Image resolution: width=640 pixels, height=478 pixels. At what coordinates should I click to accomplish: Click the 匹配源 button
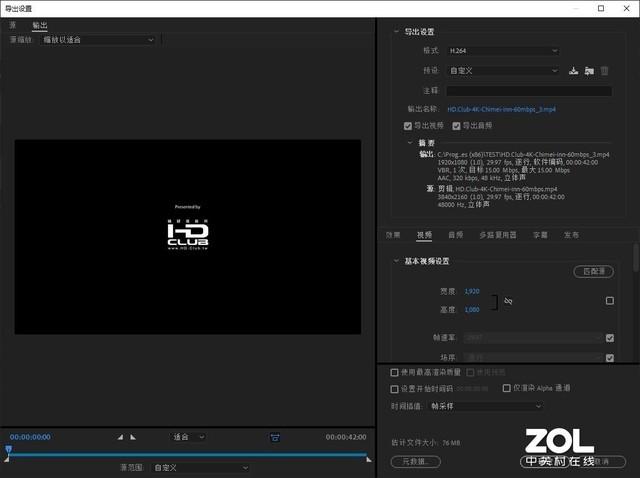click(593, 271)
